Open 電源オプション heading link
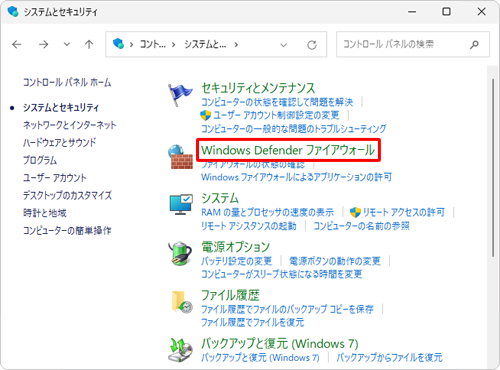Viewport: 500px width, 370px height. [x=235, y=247]
